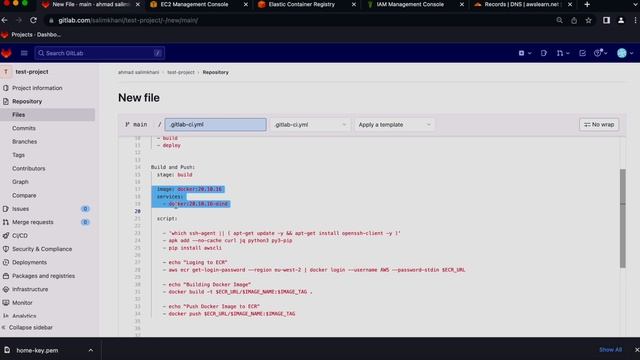Open the to-do list icon
640x360 pixels.
click(x=582, y=53)
